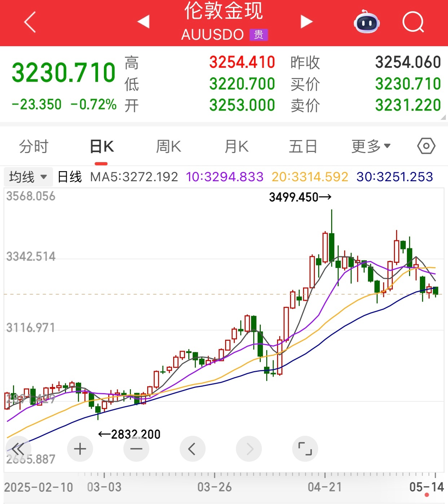The height and width of the screenshot is (504, 448).
Task: Move chart left with the chevron button
Action: (x=193, y=449)
